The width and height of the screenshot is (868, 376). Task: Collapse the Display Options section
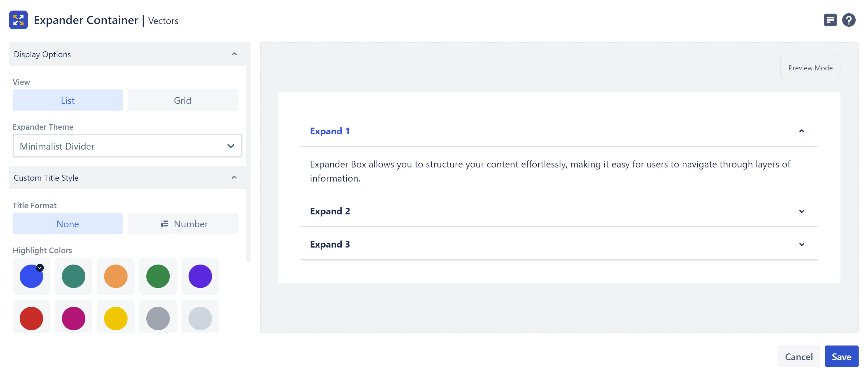coord(235,54)
